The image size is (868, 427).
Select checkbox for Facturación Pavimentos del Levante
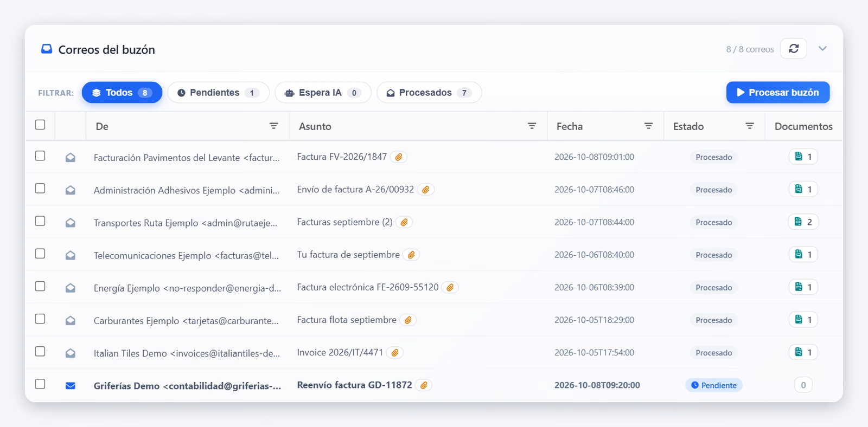(x=40, y=156)
